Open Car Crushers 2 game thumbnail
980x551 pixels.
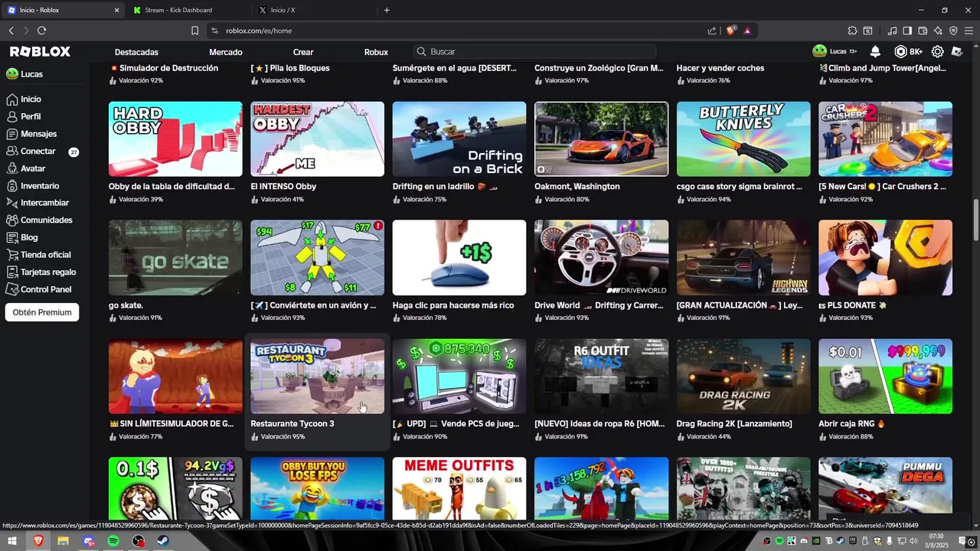click(885, 139)
